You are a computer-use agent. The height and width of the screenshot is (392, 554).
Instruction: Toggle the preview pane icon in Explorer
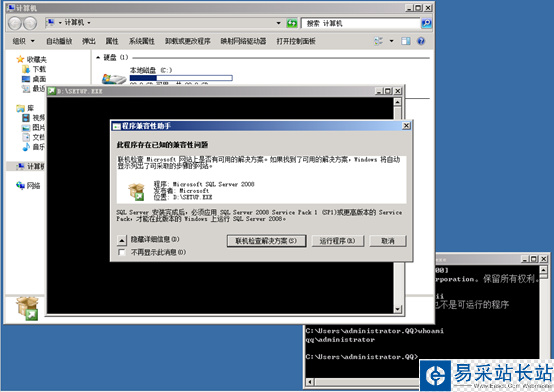coord(406,41)
